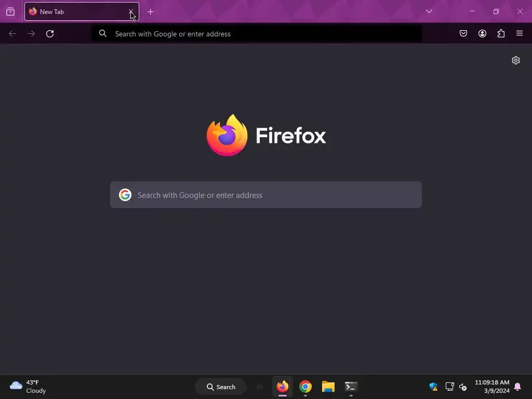Open a new tab with plus button

point(151,12)
